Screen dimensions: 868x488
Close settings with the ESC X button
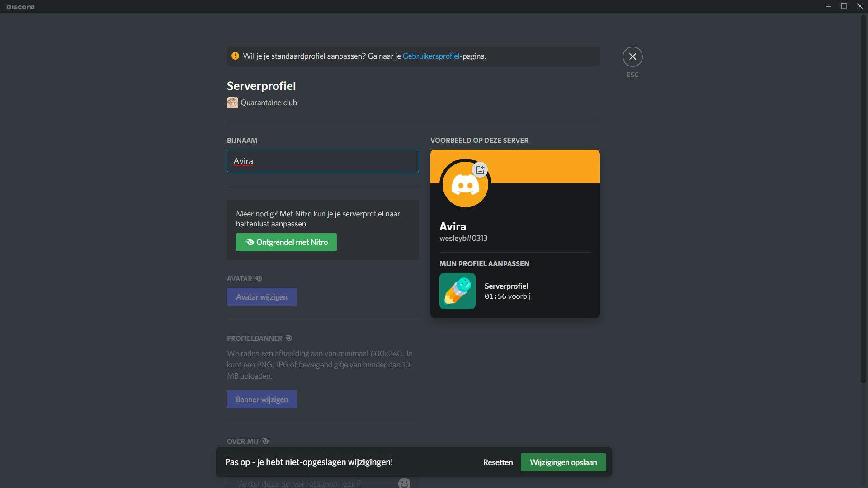click(x=632, y=57)
